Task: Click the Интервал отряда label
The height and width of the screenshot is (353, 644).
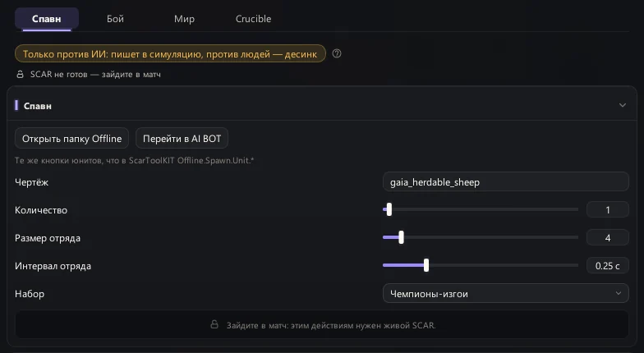Action: pos(53,266)
